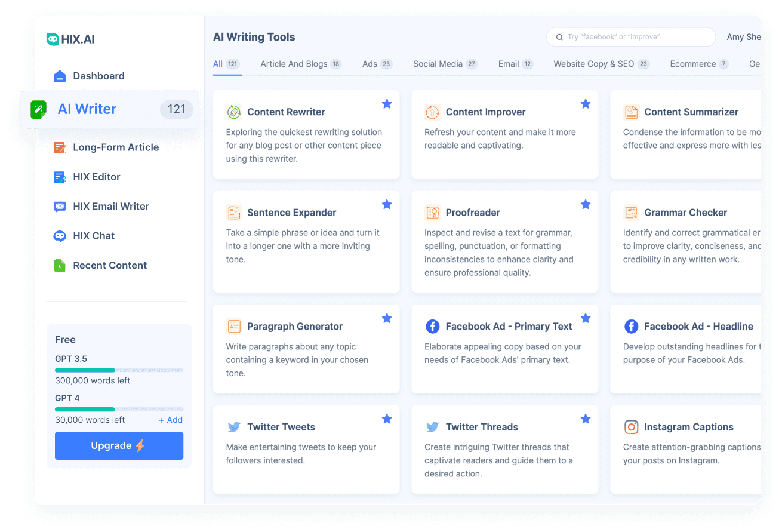Click the Upgrade button
782x532 pixels.
point(119,446)
